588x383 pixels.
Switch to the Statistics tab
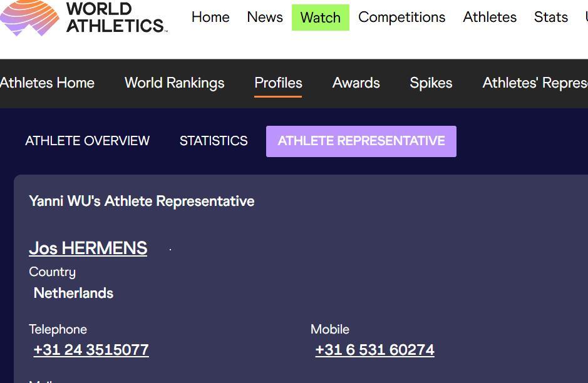214,141
